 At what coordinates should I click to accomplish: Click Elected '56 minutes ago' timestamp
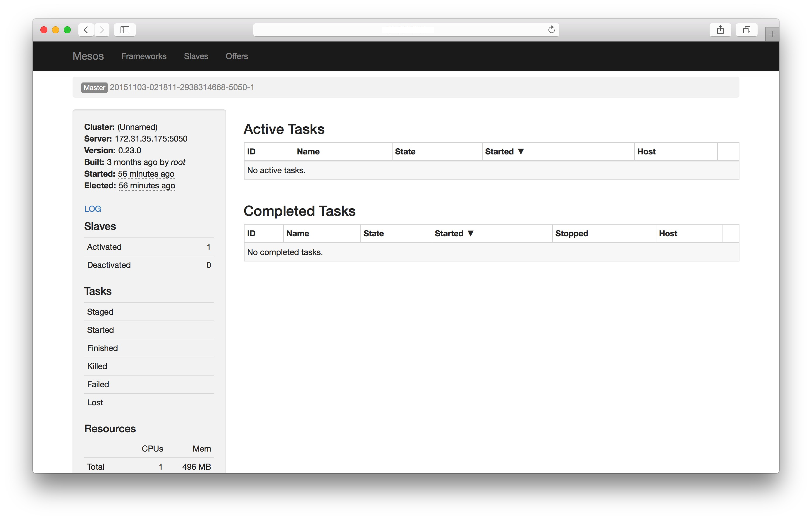point(147,186)
